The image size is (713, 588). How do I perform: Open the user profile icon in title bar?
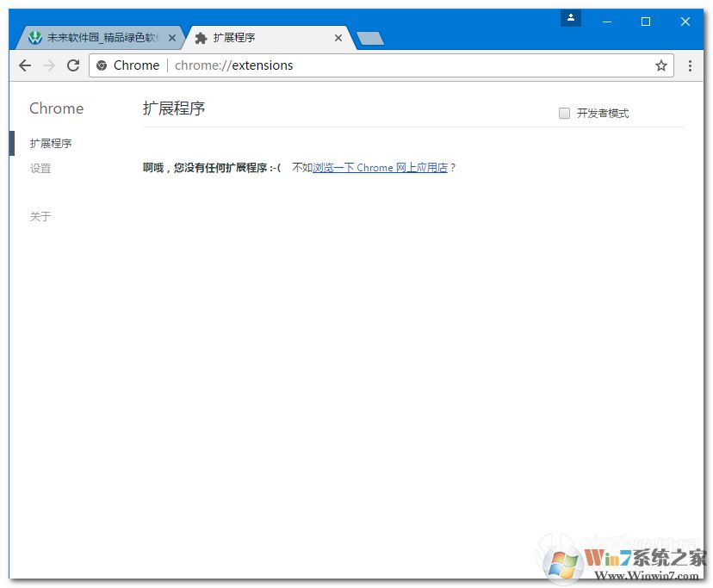(571, 18)
